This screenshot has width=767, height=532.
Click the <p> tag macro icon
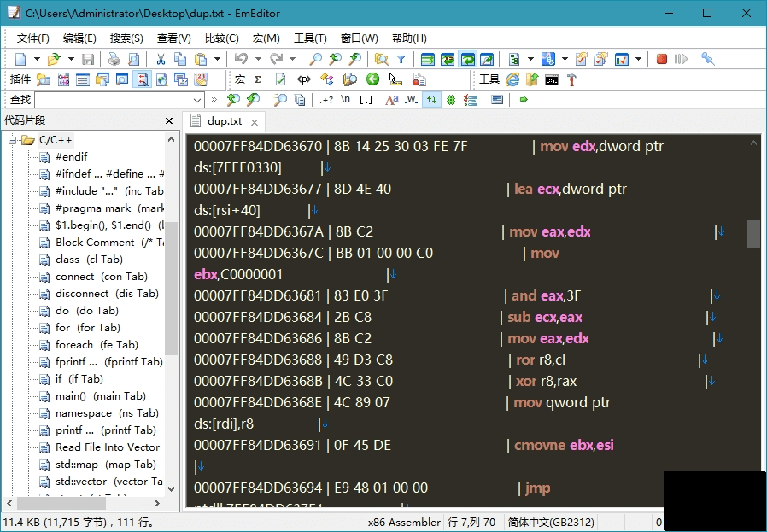click(x=303, y=79)
